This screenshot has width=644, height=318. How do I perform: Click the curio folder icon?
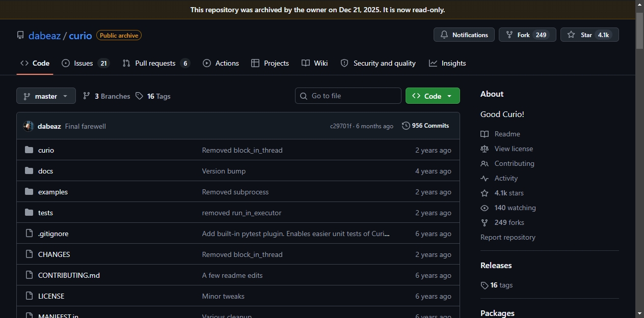click(29, 150)
